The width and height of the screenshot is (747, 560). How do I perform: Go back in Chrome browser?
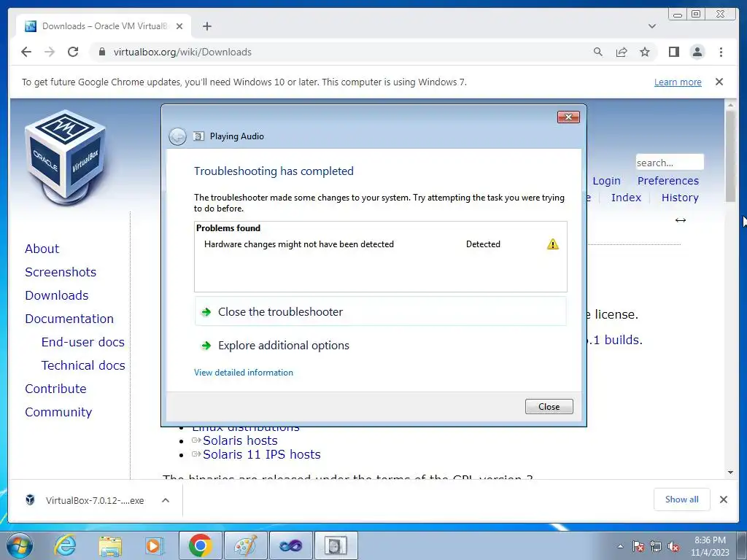[26, 52]
